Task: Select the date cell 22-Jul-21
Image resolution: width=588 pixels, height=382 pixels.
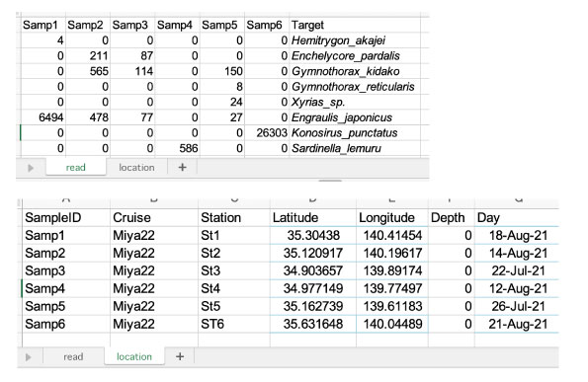Action: tap(517, 270)
